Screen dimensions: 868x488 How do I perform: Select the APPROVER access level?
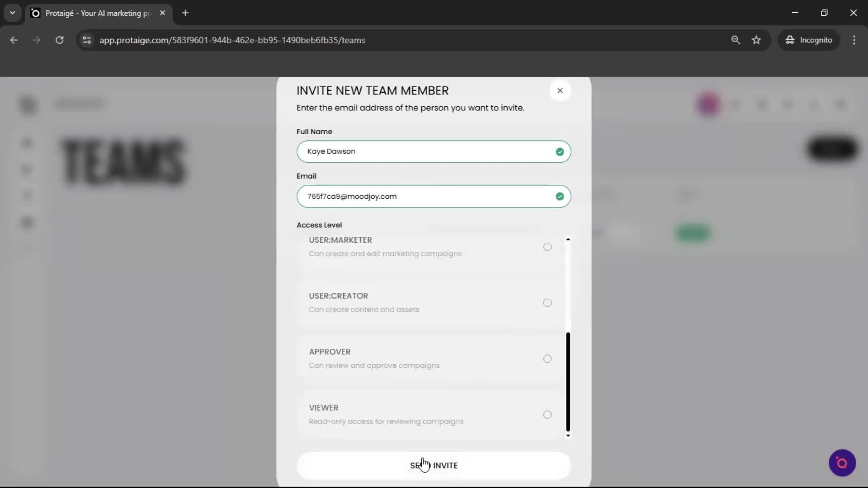(x=547, y=358)
